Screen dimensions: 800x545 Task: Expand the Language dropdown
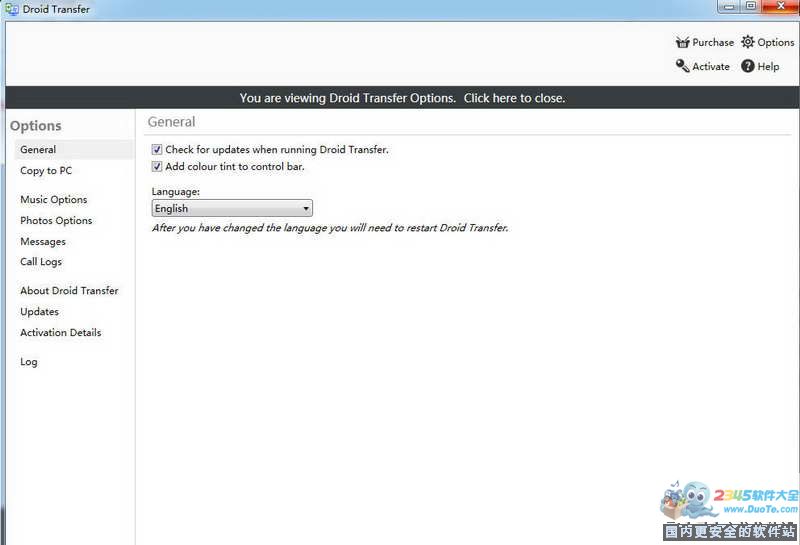click(x=306, y=209)
